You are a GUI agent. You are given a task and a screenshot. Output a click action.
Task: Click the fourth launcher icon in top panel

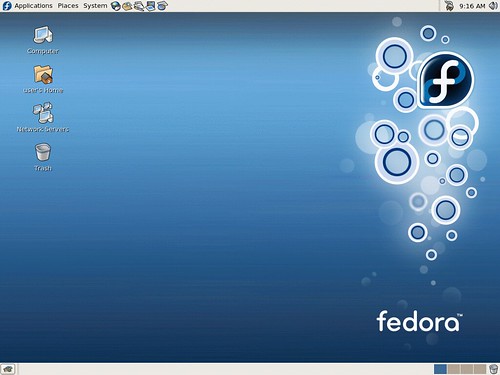150,6
